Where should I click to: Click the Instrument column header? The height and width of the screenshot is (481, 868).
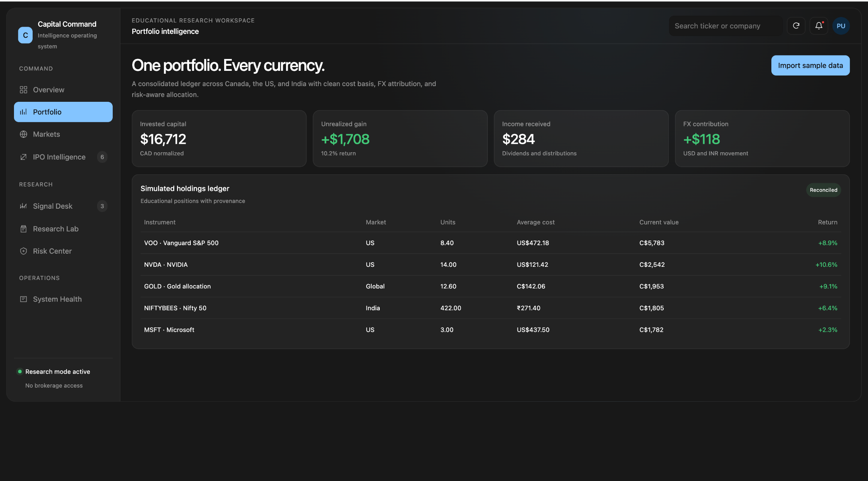tap(160, 222)
